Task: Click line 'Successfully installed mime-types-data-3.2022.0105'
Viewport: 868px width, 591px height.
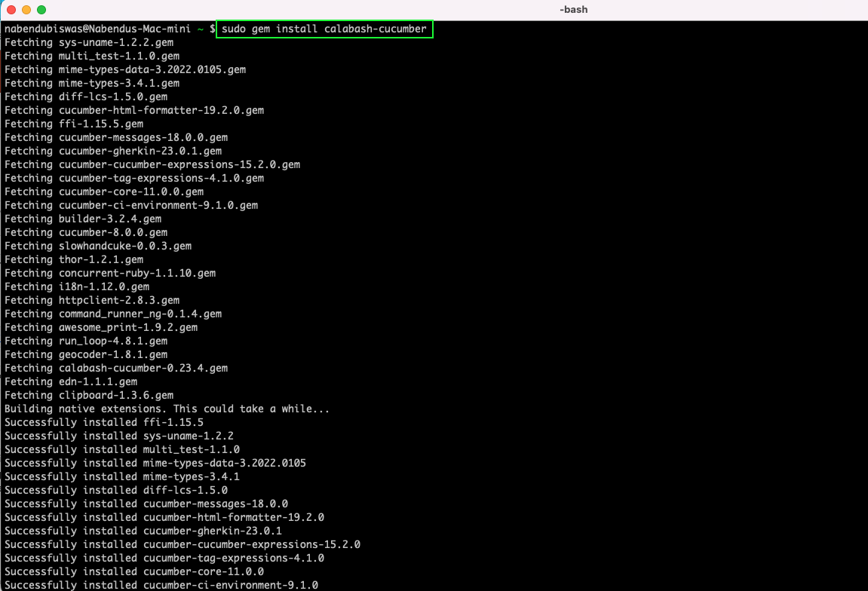Action: pyautogui.click(x=155, y=463)
